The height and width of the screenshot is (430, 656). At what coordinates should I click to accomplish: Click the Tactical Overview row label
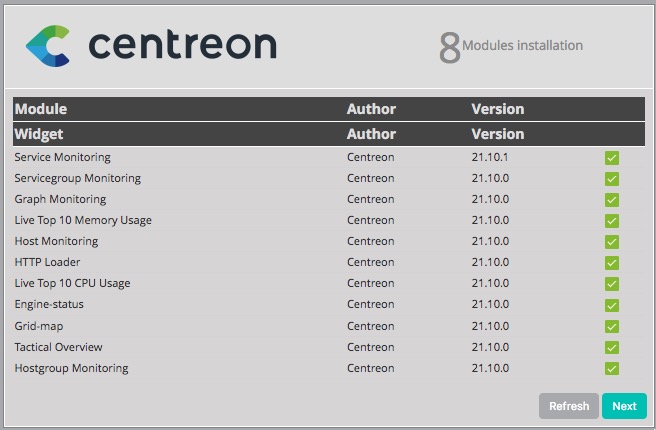click(x=58, y=347)
